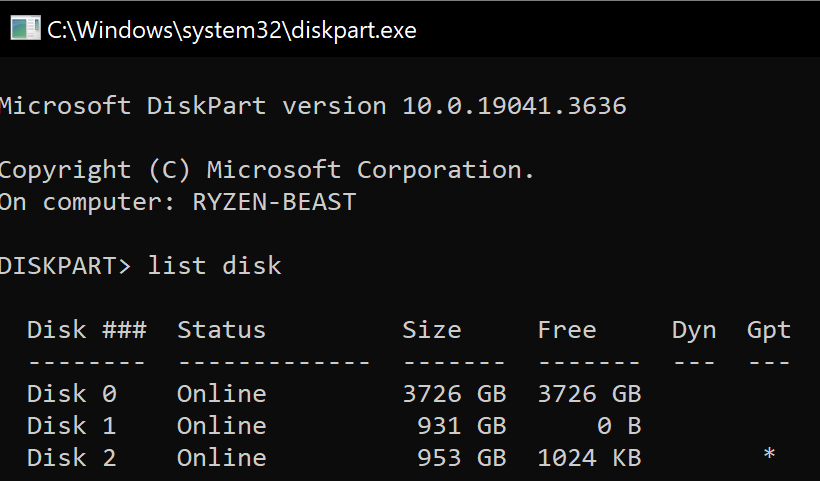Click the 'Disk ###' column header
Image resolution: width=820 pixels, height=481 pixels.
tap(86, 330)
